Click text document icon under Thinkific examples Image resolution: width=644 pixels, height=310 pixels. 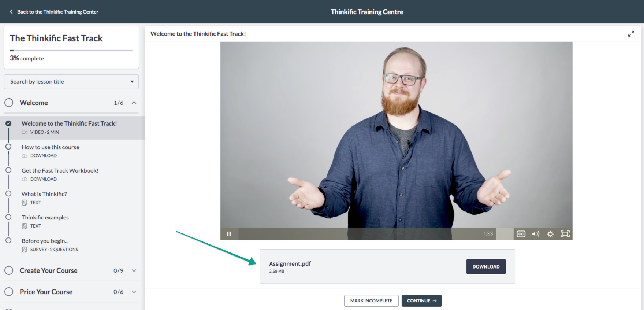(x=25, y=226)
